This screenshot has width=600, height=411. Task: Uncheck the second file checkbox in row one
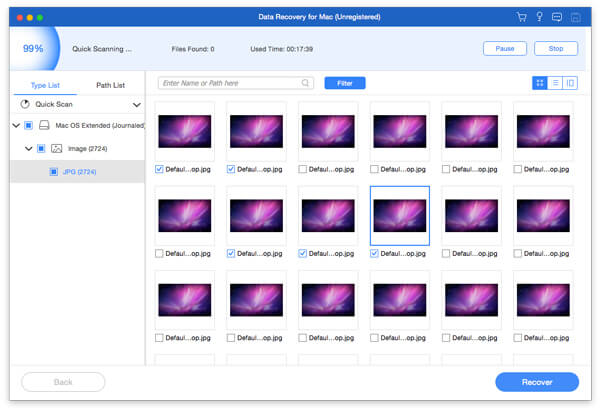tap(231, 169)
